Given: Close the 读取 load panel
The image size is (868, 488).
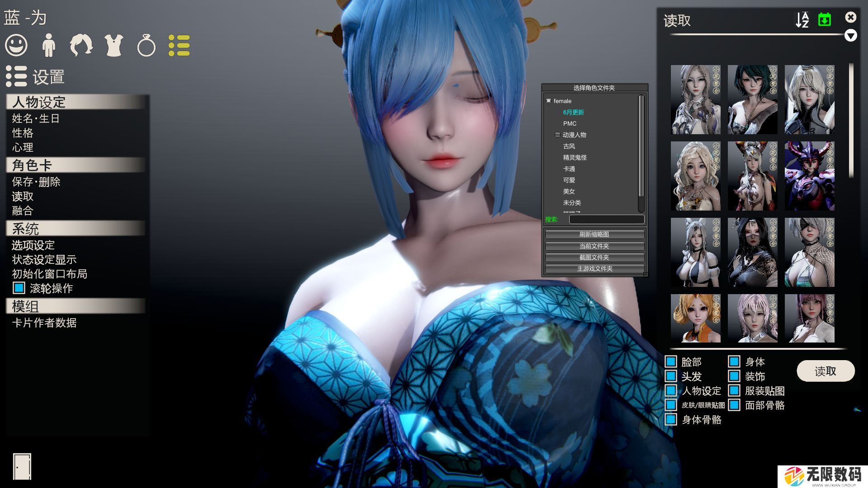Looking at the screenshot, I should pyautogui.click(x=850, y=17).
